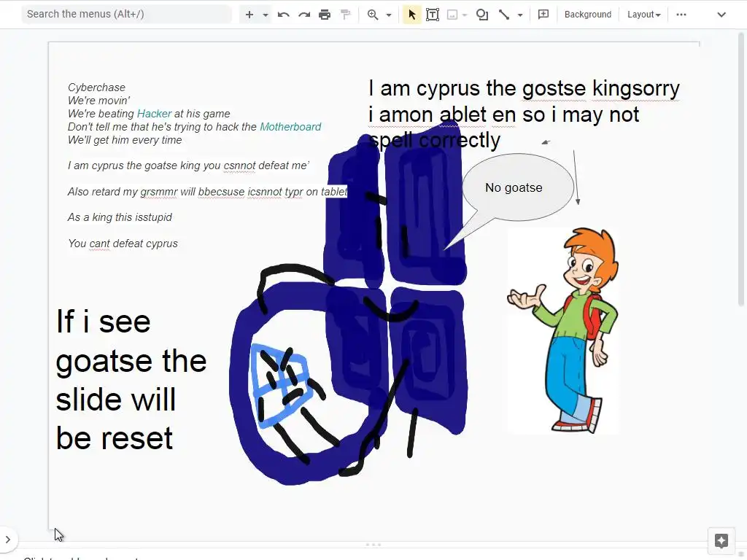Open the Layout dropdown
The width and height of the screenshot is (747, 560).
pyautogui.click(x=643, y=15)
